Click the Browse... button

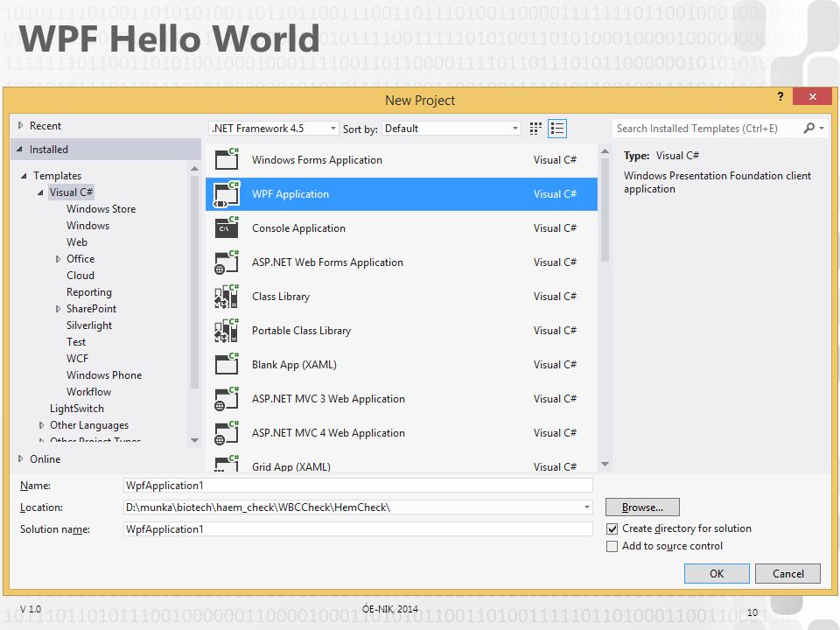click(x=642, y=507)
